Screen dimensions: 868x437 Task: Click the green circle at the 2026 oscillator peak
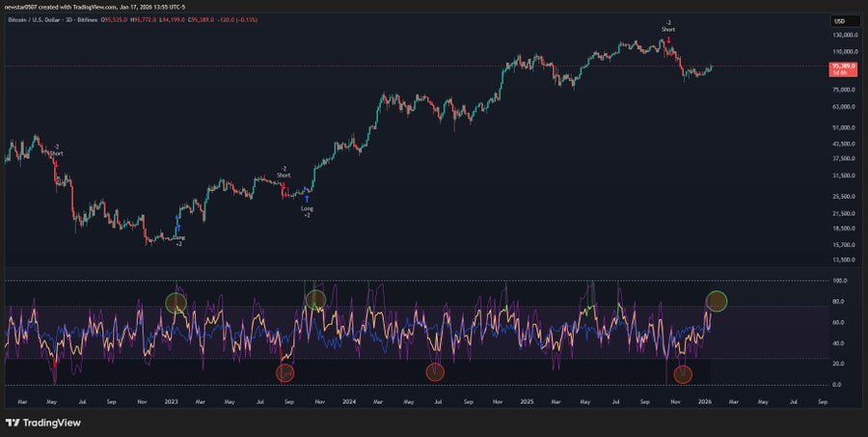pos(717,301)
